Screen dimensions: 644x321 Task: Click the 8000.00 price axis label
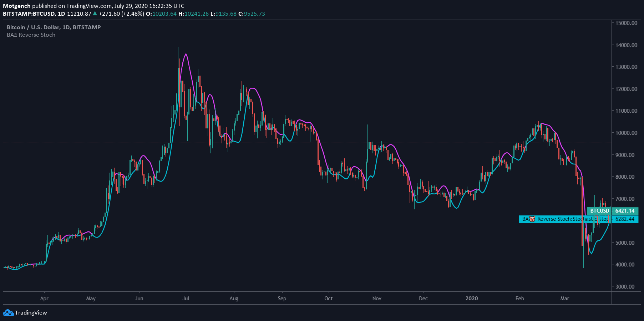(625, 177)
